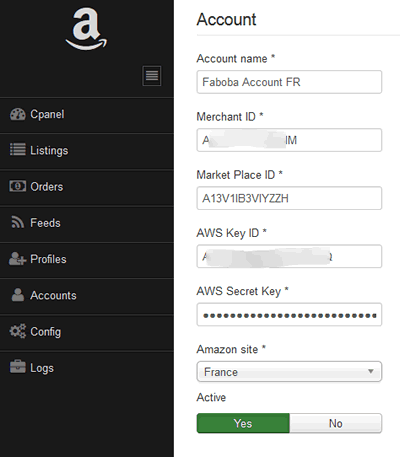Focus the AWS Key ID field
The height and width of the screenshot is (457, 400).
289,256
